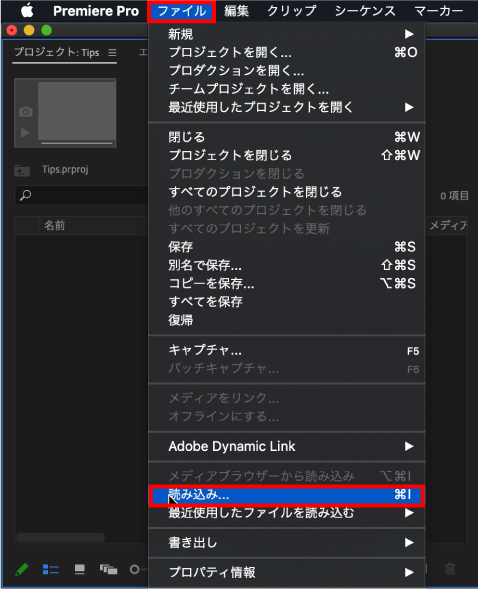Choose 別名で保存…
Screen dimensions: 478x589
pyautogui.click(x=287, y=265)
